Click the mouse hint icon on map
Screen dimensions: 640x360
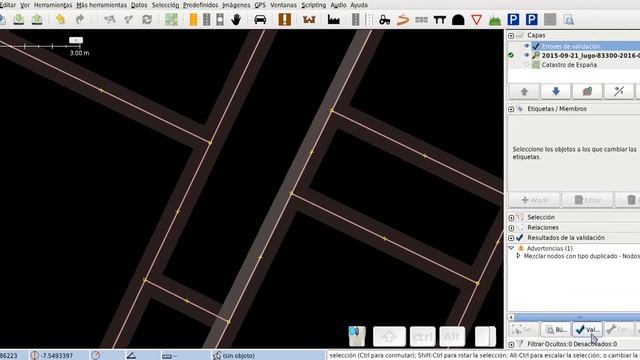point(357,336)
